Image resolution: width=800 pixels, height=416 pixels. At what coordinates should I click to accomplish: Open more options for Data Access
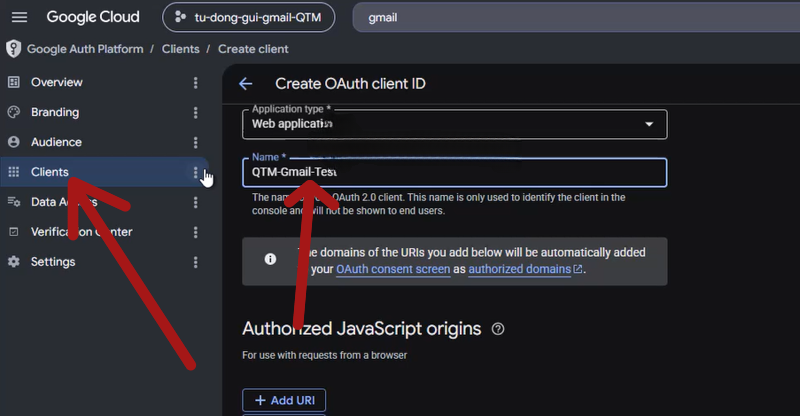click(195, 203)
